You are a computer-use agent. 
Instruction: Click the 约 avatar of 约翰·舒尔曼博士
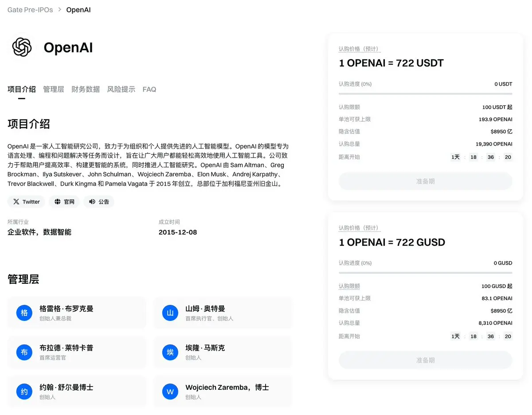pos(24,392)
